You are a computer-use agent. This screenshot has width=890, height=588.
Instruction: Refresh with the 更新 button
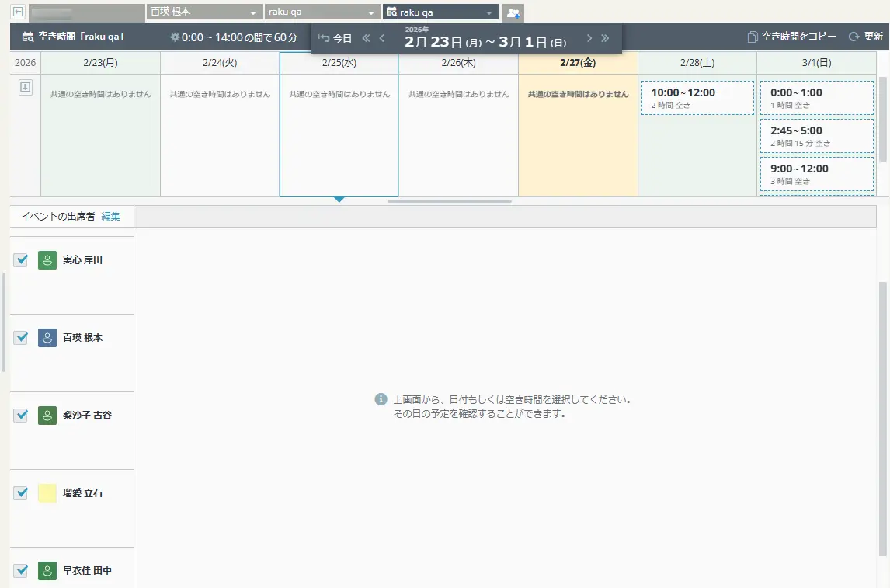866,37
